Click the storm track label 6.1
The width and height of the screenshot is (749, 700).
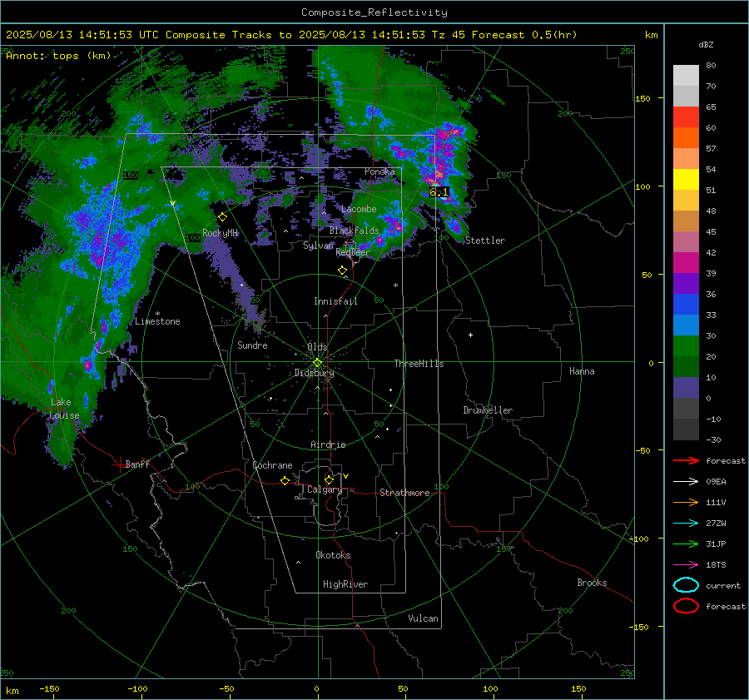[x=439, y=192]
